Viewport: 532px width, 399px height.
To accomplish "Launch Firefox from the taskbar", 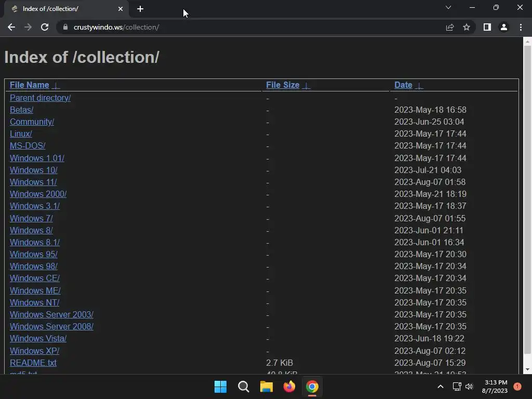I will point(289,387).
